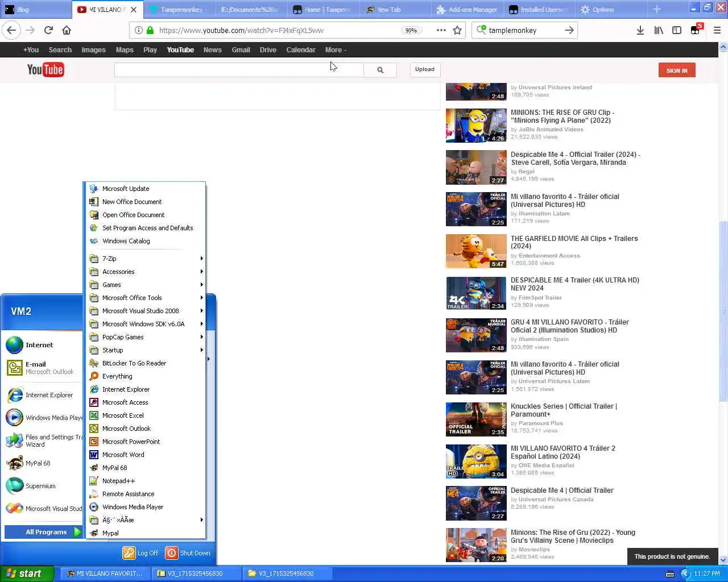Expand Microsoft Office Tools submenu
The height and width of the screenshot is (582, 728).
pyautogui.click(x=146, y=298)
